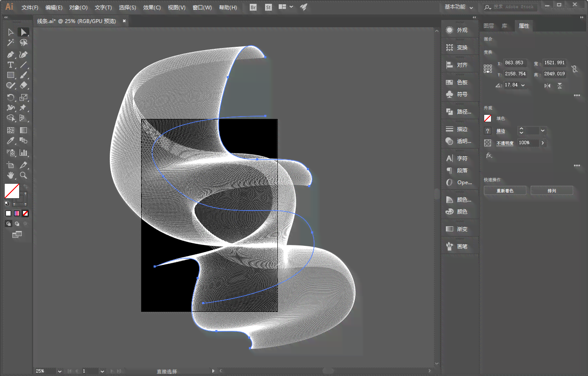Toggle flip horizontal in transform section

tap(548, 85)
